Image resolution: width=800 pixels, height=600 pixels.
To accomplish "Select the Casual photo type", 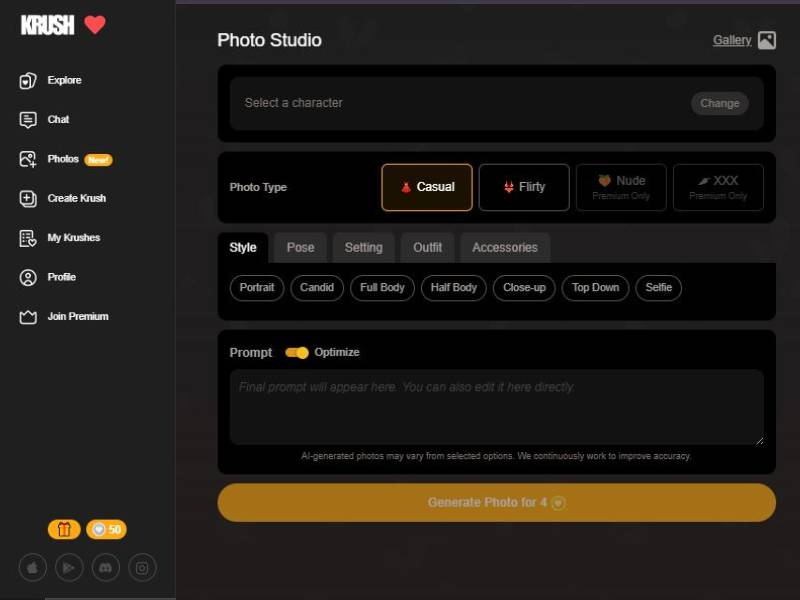I will tap(426, 187).
